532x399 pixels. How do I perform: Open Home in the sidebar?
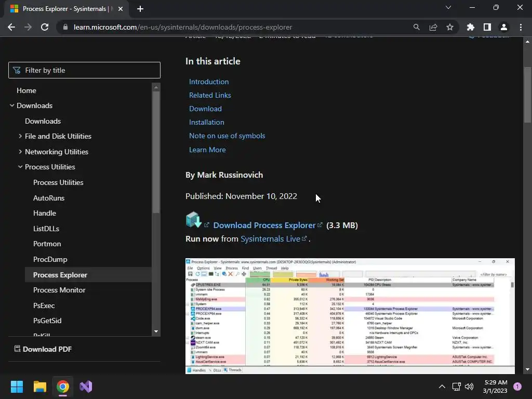pyautogui.click(x=26, y=90)
